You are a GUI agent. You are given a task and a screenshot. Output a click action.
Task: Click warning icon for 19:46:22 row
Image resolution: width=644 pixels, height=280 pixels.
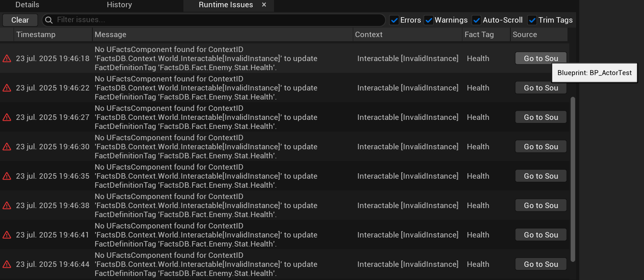tap(7, 88)
